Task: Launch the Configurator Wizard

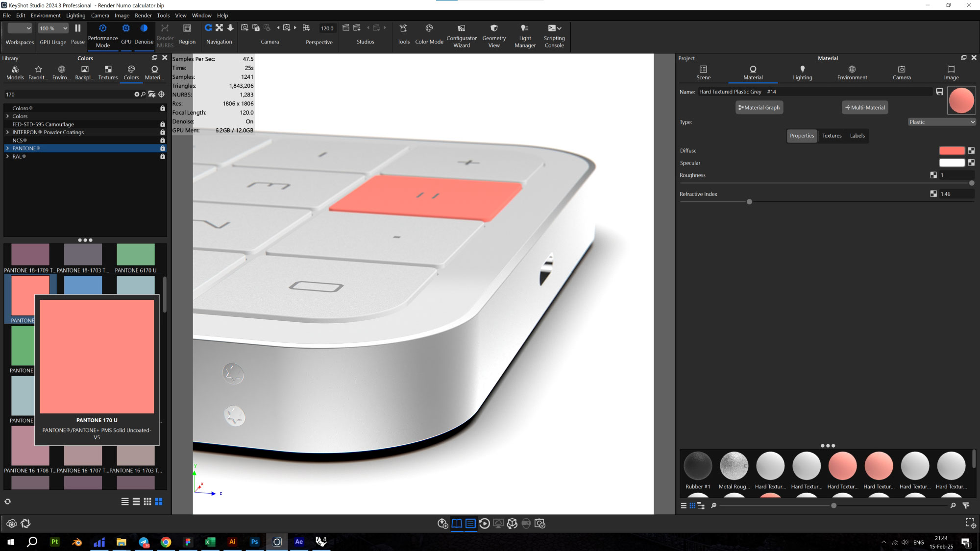Action: tap(461, 35)
